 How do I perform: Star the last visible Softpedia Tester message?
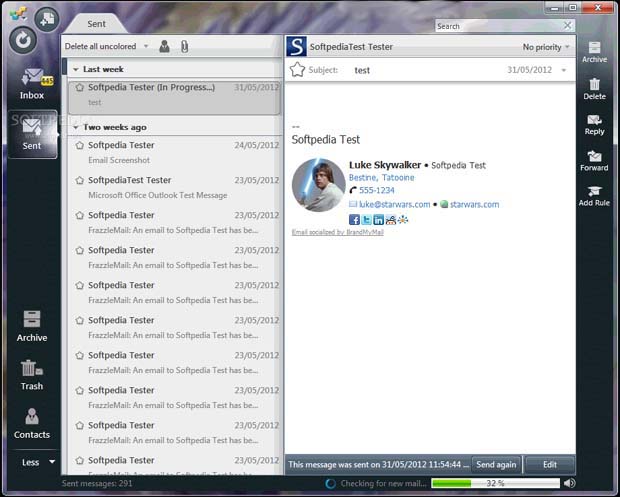point(80,461)
